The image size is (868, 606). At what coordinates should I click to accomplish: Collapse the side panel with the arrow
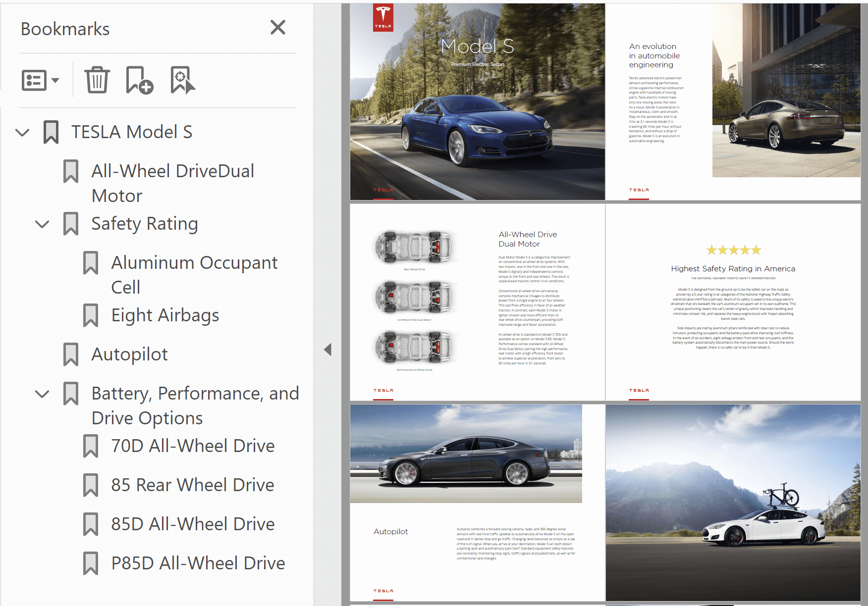(327, 350)
